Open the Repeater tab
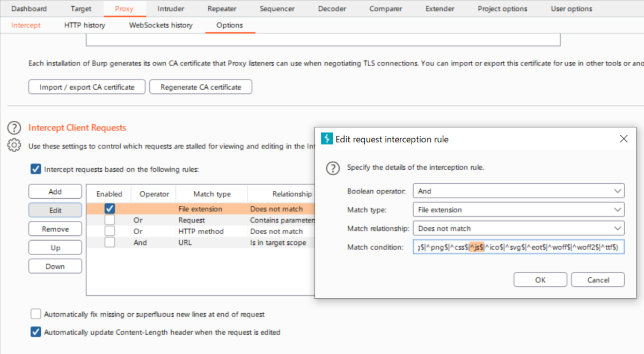644x354 pixels. 222,9
